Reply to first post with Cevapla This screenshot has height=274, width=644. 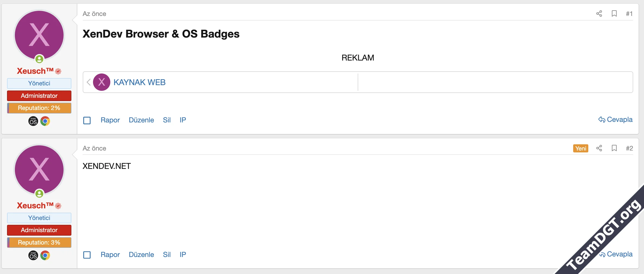click(615, 119)
